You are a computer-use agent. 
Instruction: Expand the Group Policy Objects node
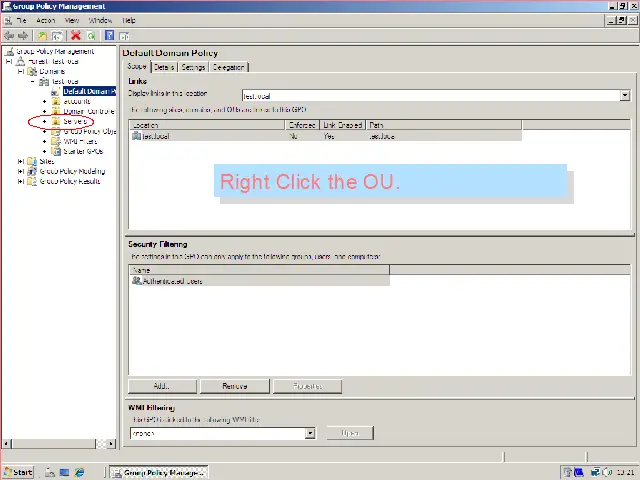[x=44, y=131]
